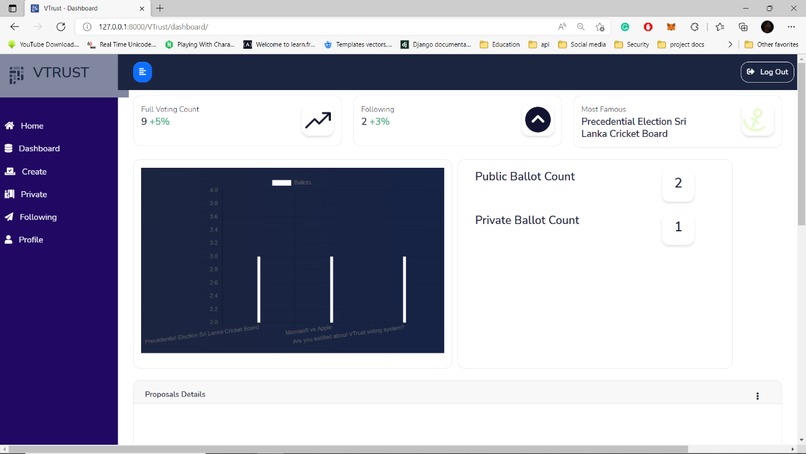Click the VTRUST brand title
Viewport: 806px width, 454px height.
coord(61,72)
